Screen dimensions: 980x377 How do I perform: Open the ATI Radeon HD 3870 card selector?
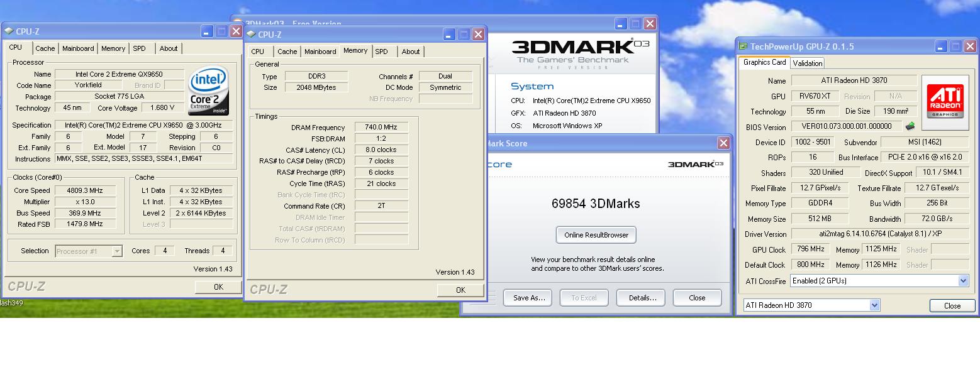tap(874, 305)
